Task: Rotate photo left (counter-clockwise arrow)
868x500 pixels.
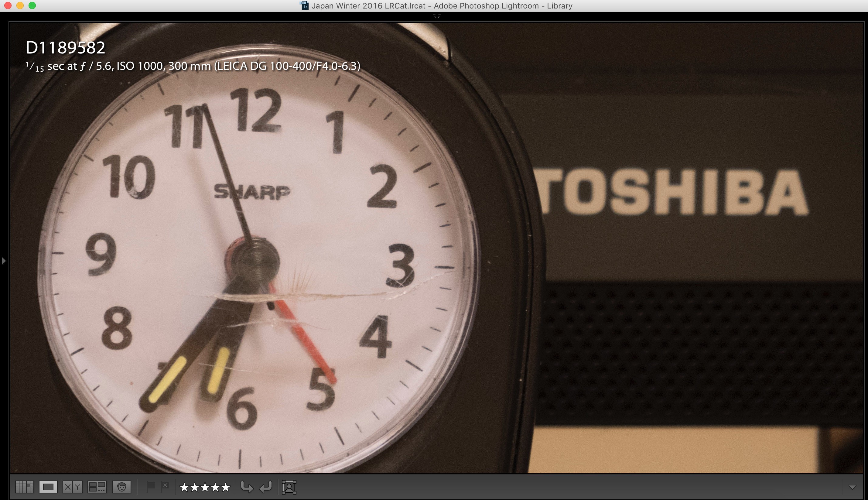Action: coord(247,487)
